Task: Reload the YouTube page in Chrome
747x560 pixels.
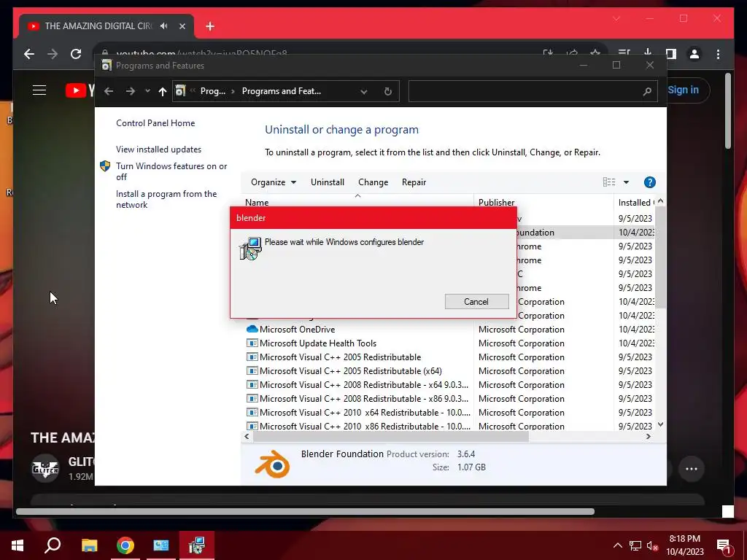Action: (x=76, y=54)
